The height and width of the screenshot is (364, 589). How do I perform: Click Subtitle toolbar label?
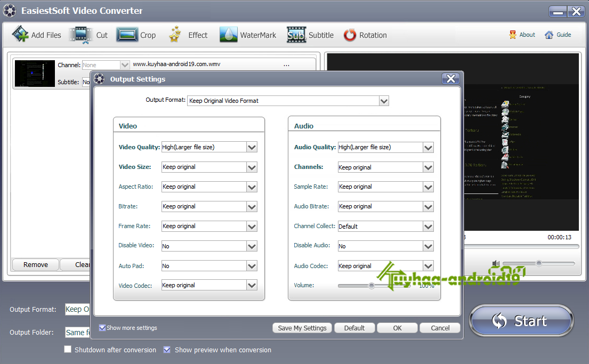[x=321, y=35]
